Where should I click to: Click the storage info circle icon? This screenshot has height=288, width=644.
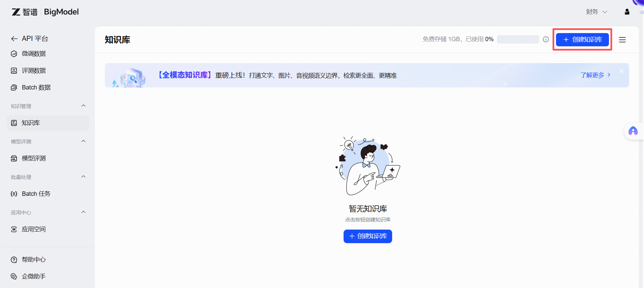[x=546, y=40]
